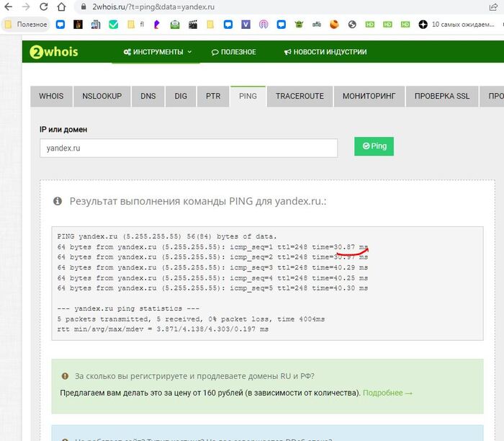Screen dimensions: 504x441
Task: Switch to the PTR tab
Action: pyautogui.click(x=213, y=96)
